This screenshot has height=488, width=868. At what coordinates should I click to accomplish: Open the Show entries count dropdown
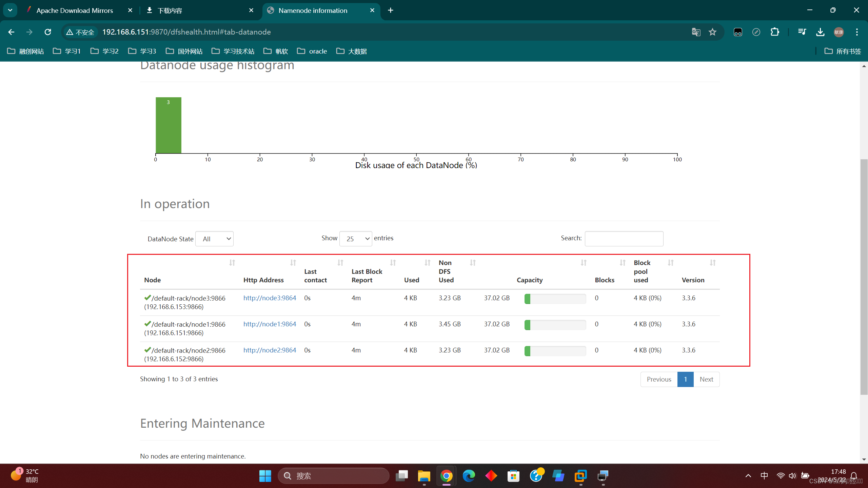coord(355,239)
